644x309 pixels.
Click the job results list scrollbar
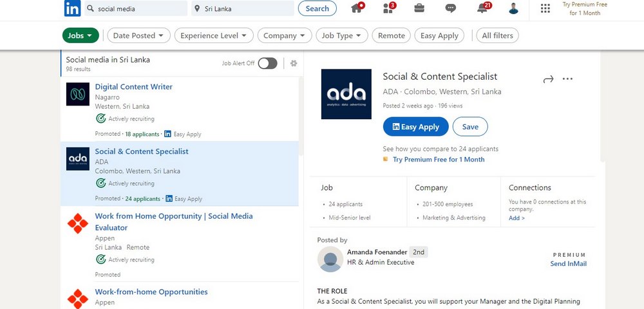pos(301,116)
